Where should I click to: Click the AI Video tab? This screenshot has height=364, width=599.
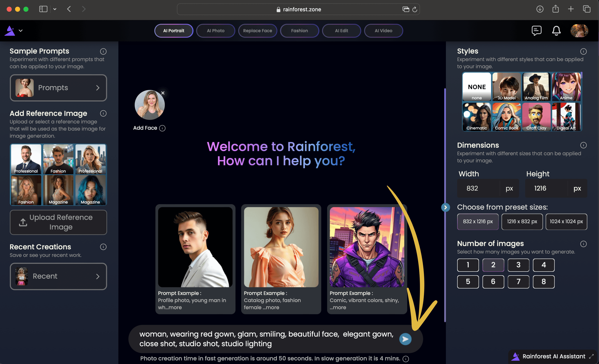382,30
